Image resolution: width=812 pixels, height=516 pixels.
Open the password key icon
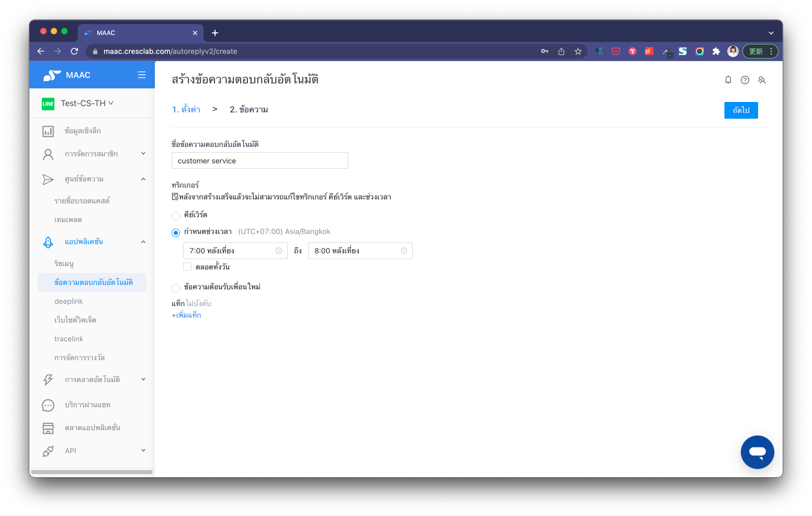pos(545,51)
